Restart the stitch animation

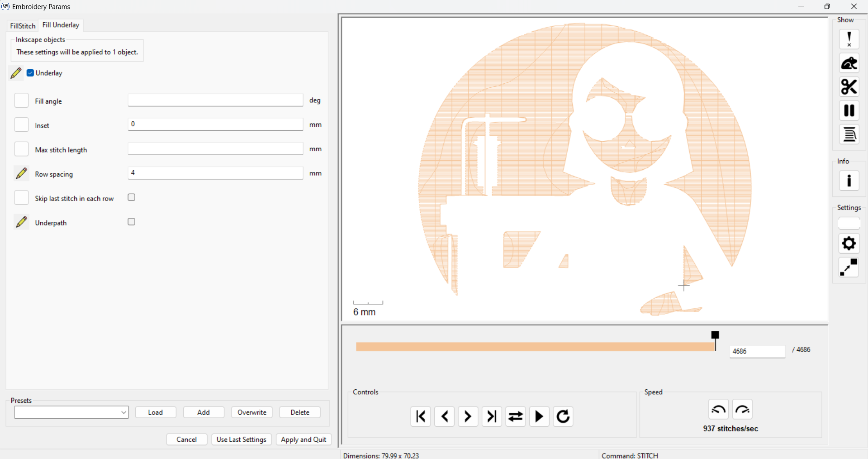click(563, 416)
